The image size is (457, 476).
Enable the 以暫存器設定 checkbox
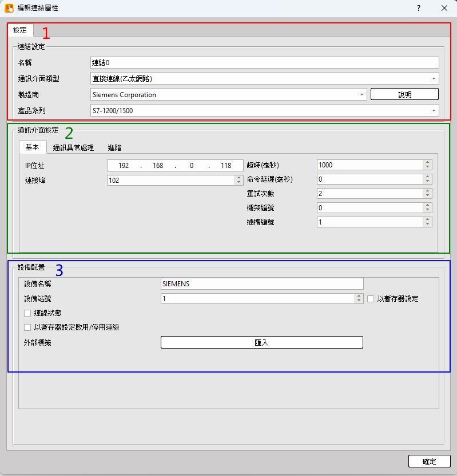(371, 298)
